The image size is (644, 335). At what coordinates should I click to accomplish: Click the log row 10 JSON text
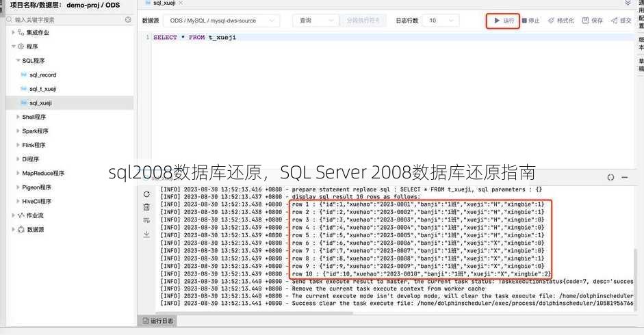(422, 274)
